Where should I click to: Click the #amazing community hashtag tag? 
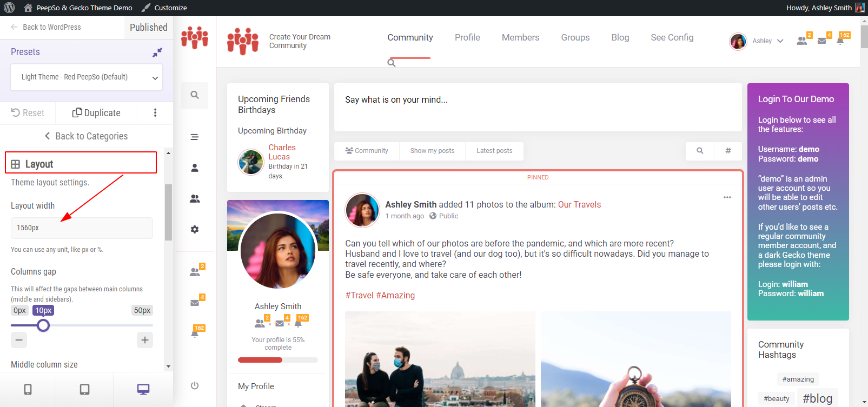point(798,379)
